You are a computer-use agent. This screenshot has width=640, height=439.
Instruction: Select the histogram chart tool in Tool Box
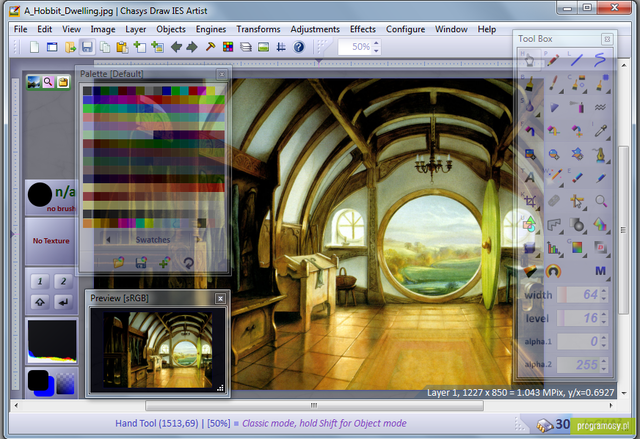tap(553, 247)
